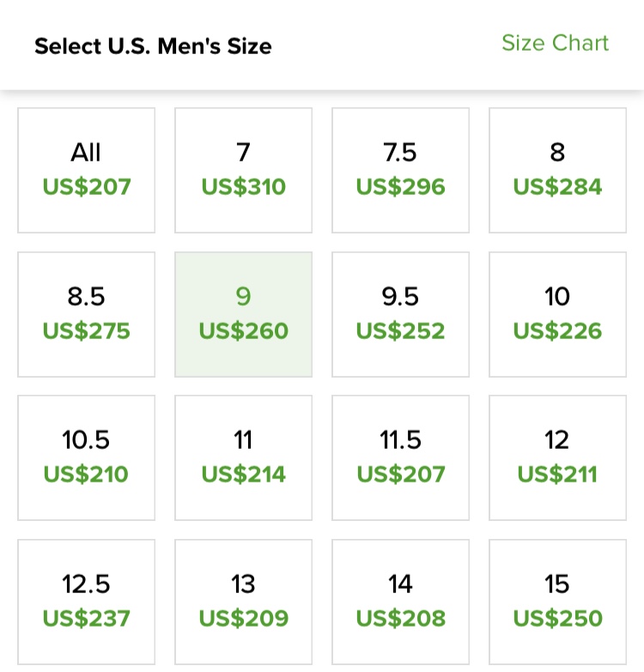Choose size 12.5 priced US$237
Viewport: 644px width, 672px height.
[87, 601]
